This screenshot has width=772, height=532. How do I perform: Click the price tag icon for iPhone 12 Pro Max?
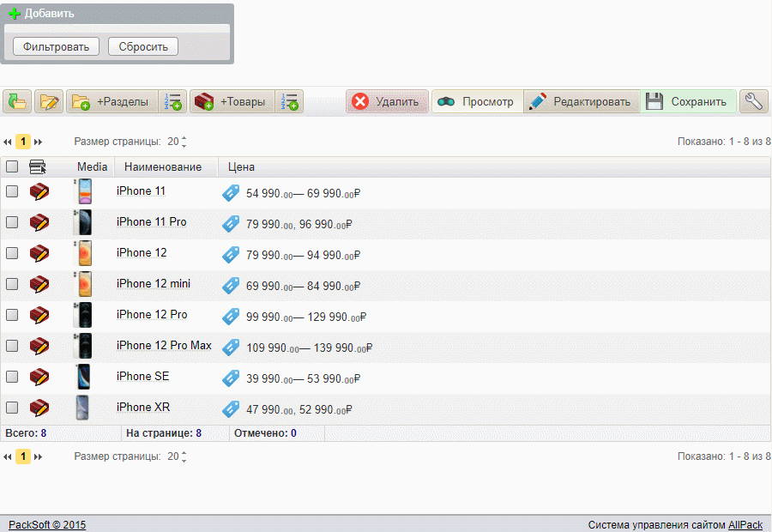pyautogui.click(x=231, y=348)
